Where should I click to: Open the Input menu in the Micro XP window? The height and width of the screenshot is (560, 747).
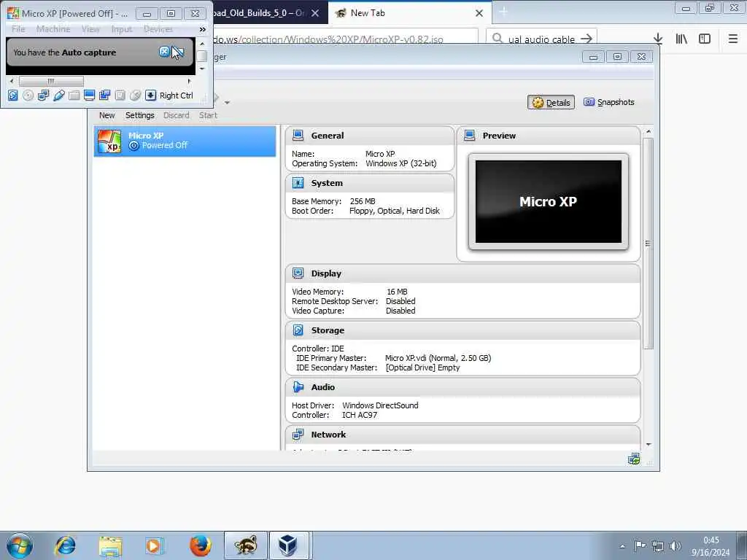[x=122, y=29]
